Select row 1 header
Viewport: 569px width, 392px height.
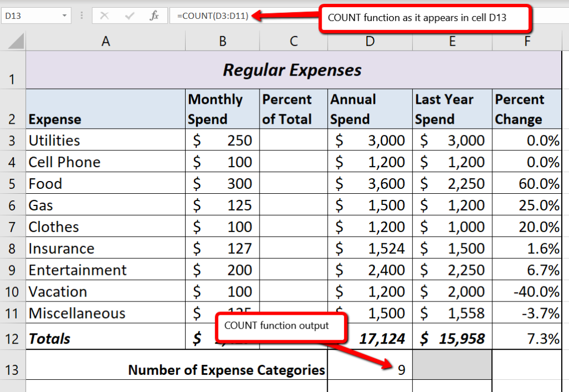tap(12, 70)
